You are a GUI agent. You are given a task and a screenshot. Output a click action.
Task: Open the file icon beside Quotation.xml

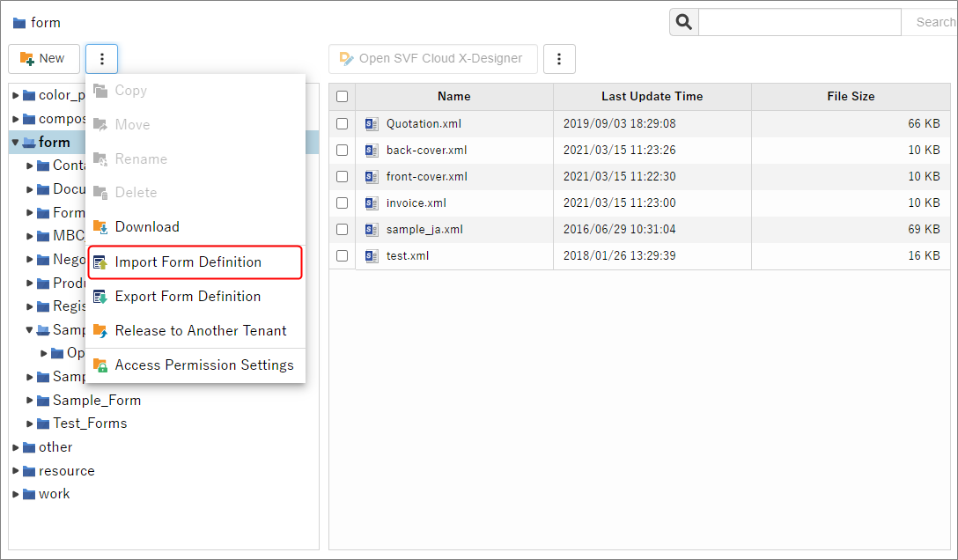(370, 123)
